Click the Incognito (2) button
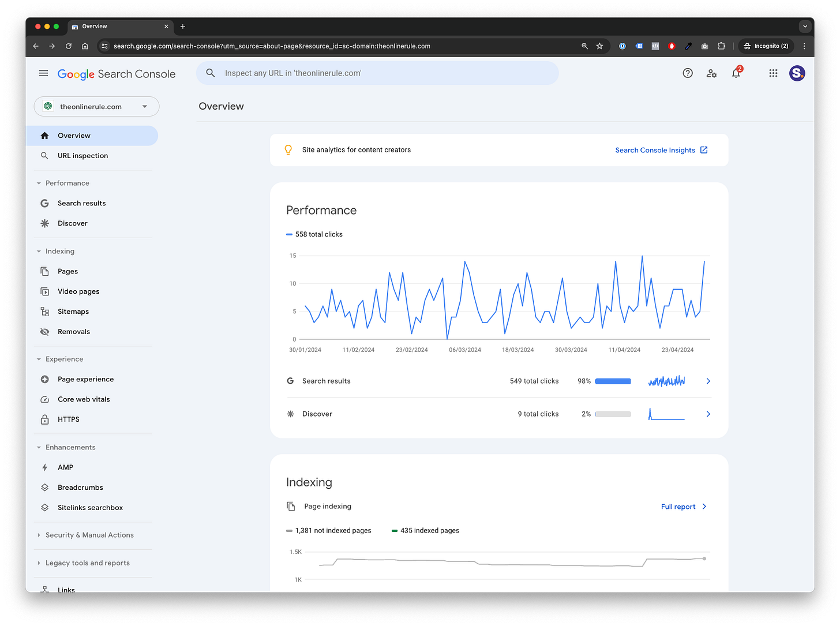Viewport: 840px width, 626px height. pyautogui.click(x=766, y=46)
